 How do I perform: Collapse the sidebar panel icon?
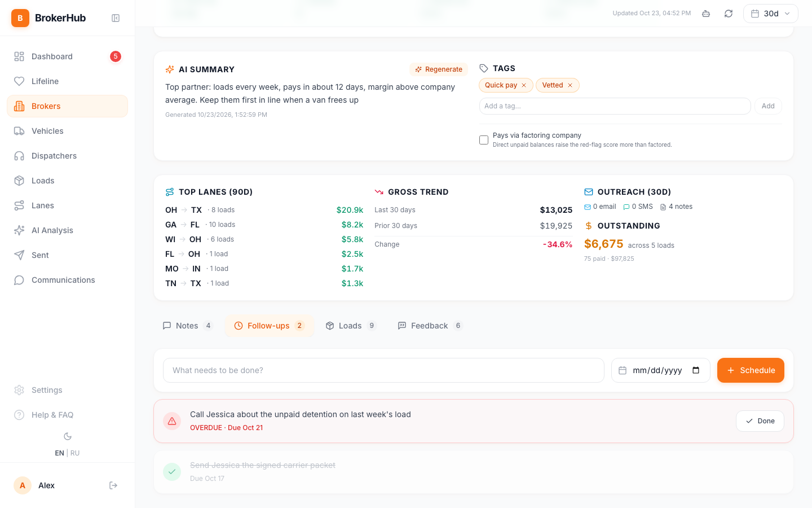116,18
